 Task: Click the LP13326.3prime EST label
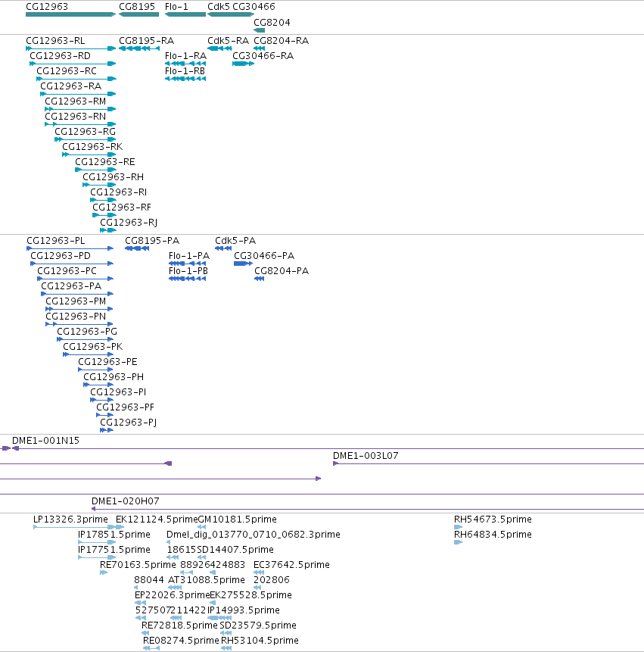pyautogui.click(x=70, y=519)
